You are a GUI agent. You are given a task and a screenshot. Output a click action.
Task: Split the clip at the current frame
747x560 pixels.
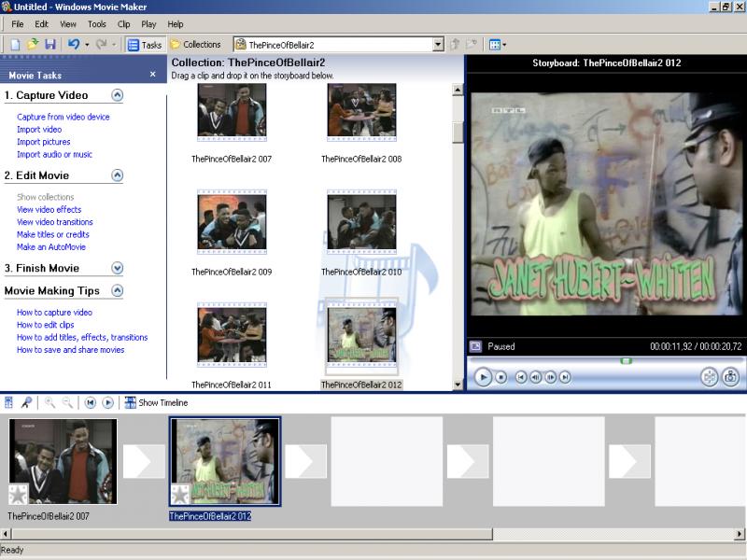(710, 377)
